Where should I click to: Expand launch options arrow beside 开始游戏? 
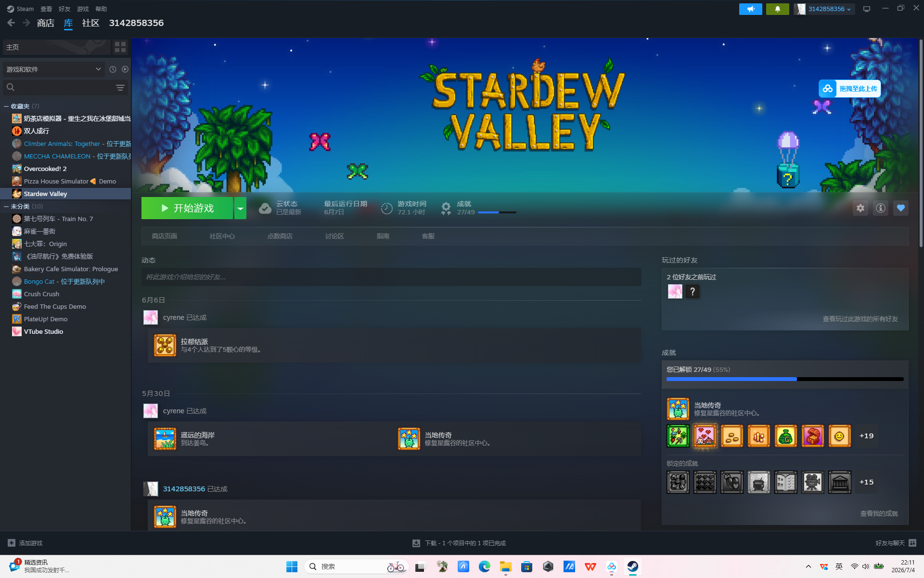240,208
